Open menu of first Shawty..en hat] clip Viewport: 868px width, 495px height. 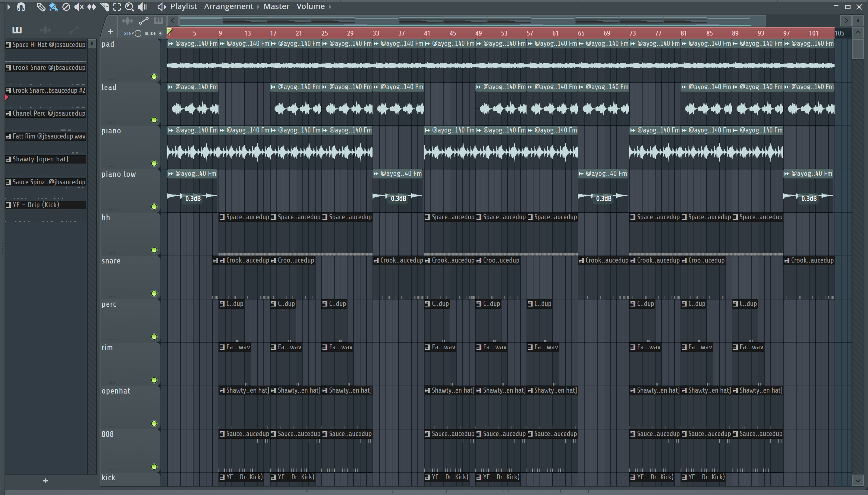tap(222, 391)
